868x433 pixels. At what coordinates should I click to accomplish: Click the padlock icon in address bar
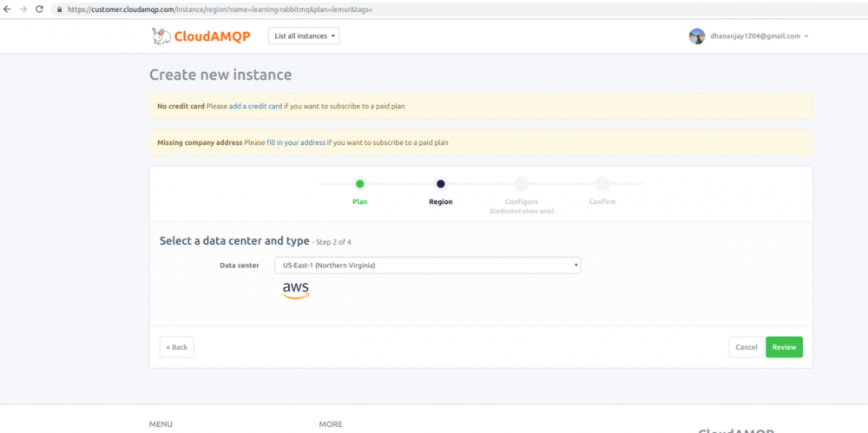pyautogui.click(x=60, y=10)
